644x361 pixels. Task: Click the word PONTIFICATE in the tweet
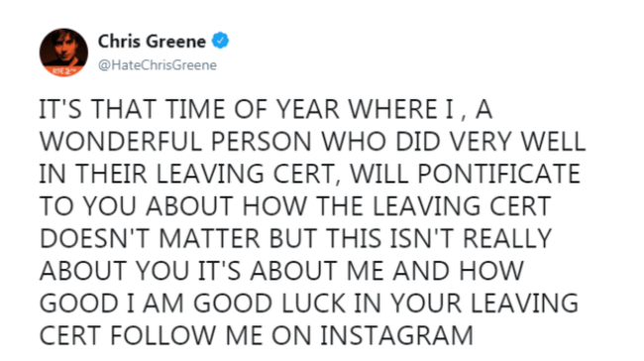[x=498, y=174]
